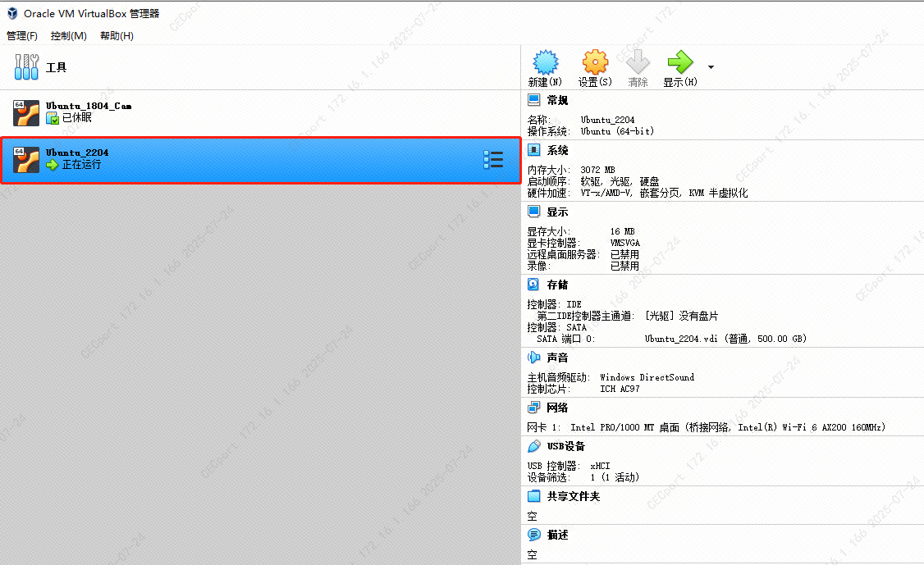Click the 正在运行 status text

coord(81,165)
